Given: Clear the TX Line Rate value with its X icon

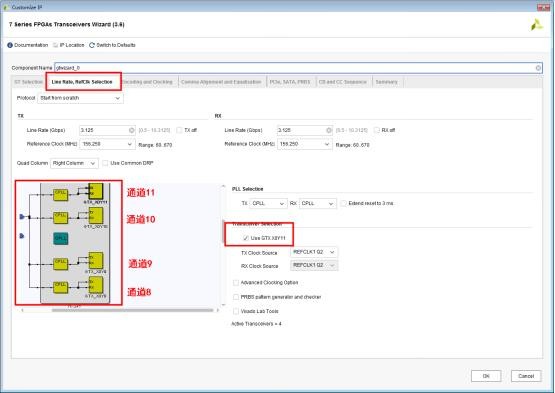Looking at the screenshot, I should tap(131, 130).
